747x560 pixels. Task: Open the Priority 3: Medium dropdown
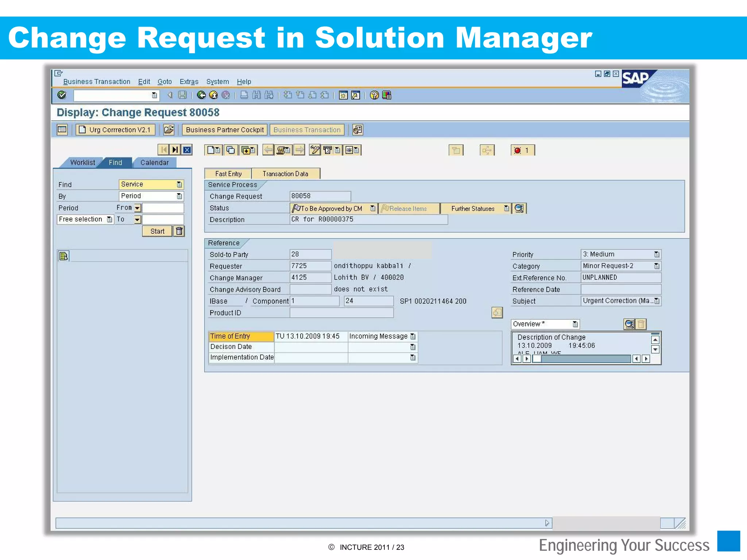tap(657, 254)
